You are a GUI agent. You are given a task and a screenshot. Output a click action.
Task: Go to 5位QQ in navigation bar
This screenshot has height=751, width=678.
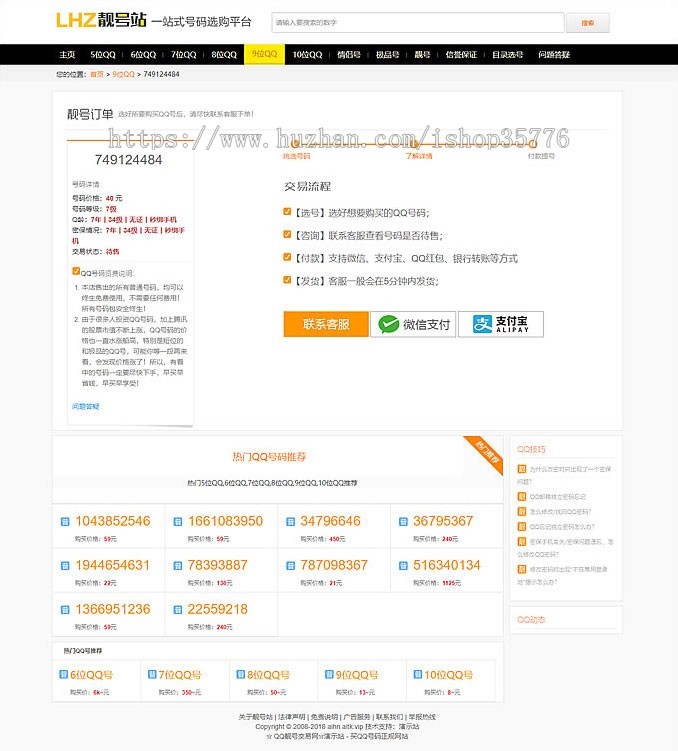[103, 55]
